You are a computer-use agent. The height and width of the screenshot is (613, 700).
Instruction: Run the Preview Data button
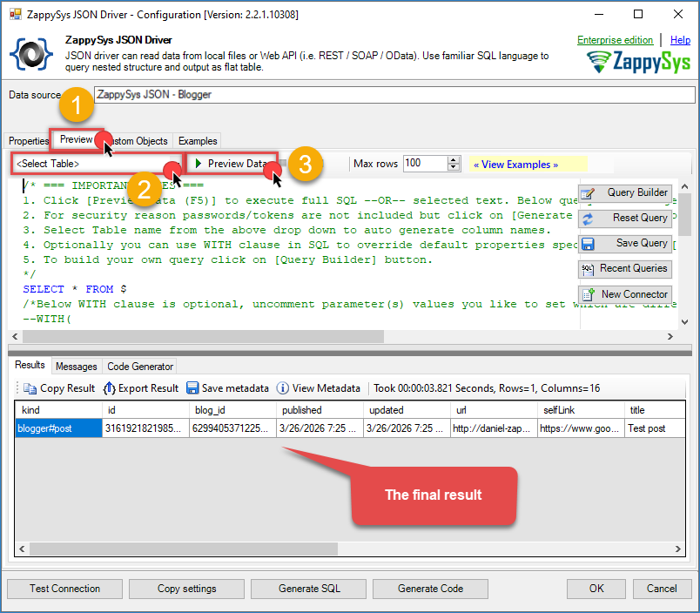click(232, 164)
